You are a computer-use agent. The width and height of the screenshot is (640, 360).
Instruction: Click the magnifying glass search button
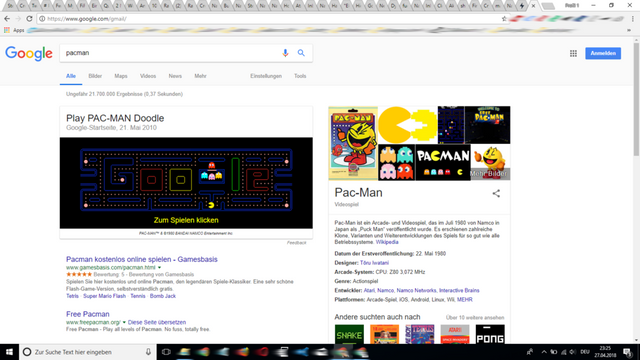[x=301, y=53]
